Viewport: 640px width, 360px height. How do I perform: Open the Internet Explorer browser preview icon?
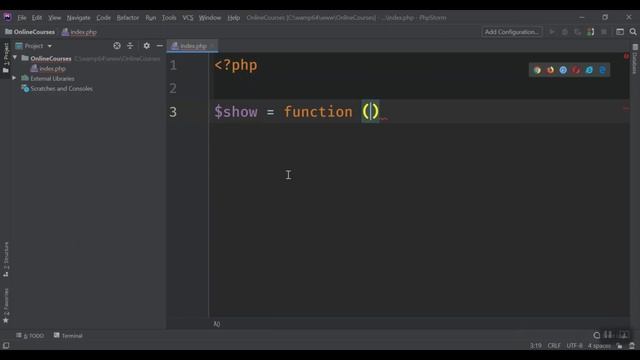589,70
